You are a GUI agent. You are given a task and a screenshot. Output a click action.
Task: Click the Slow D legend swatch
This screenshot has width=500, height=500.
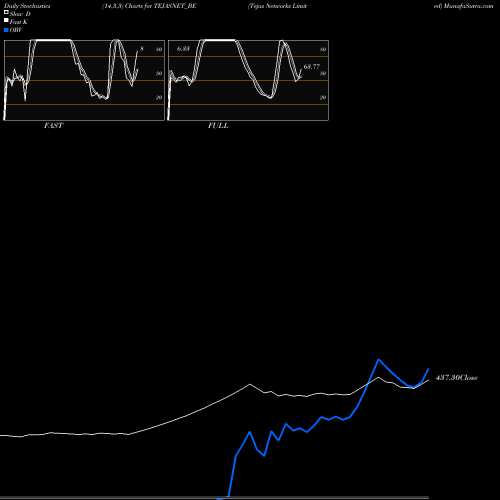6,12
